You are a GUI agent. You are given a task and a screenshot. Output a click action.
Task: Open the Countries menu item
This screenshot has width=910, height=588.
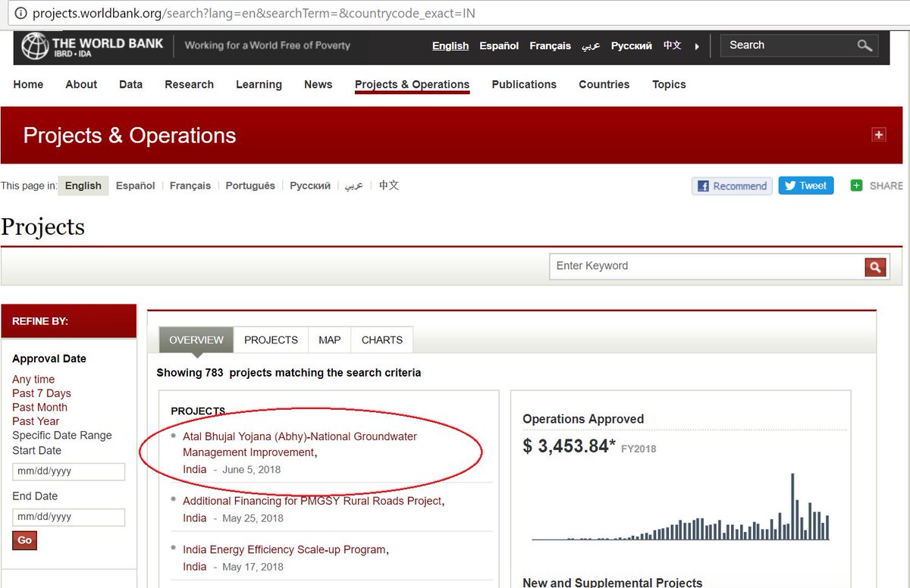pos(604,85)
